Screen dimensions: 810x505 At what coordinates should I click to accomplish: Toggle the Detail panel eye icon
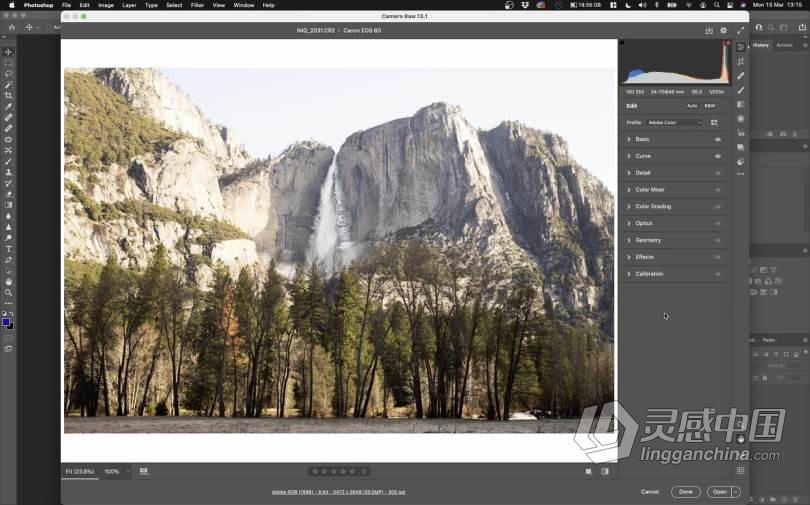click(718, 173)
